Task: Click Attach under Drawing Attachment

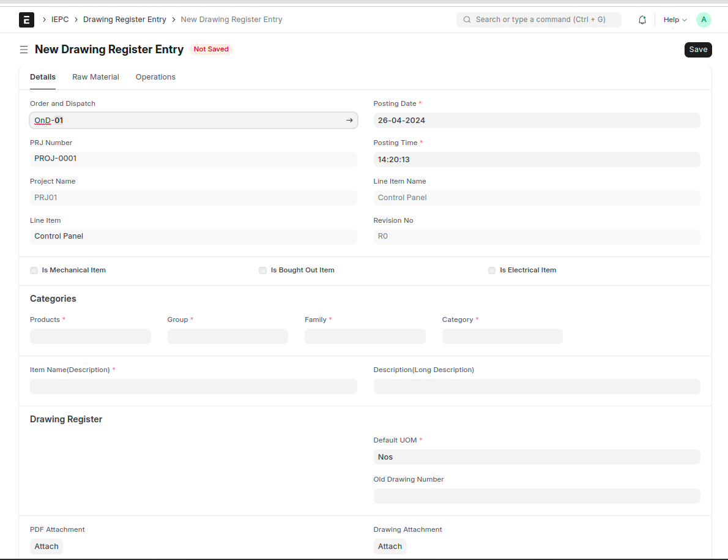Action: (x=390, y=547)
